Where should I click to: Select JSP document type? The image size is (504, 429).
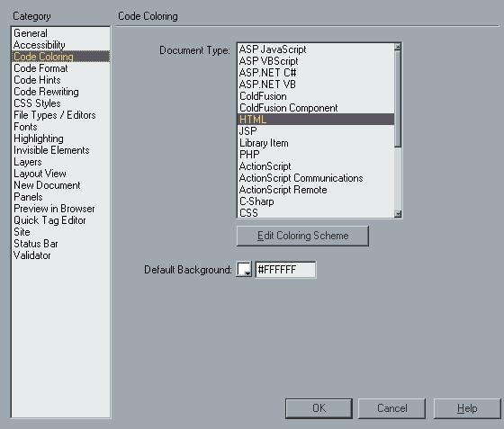pos(316,131)
